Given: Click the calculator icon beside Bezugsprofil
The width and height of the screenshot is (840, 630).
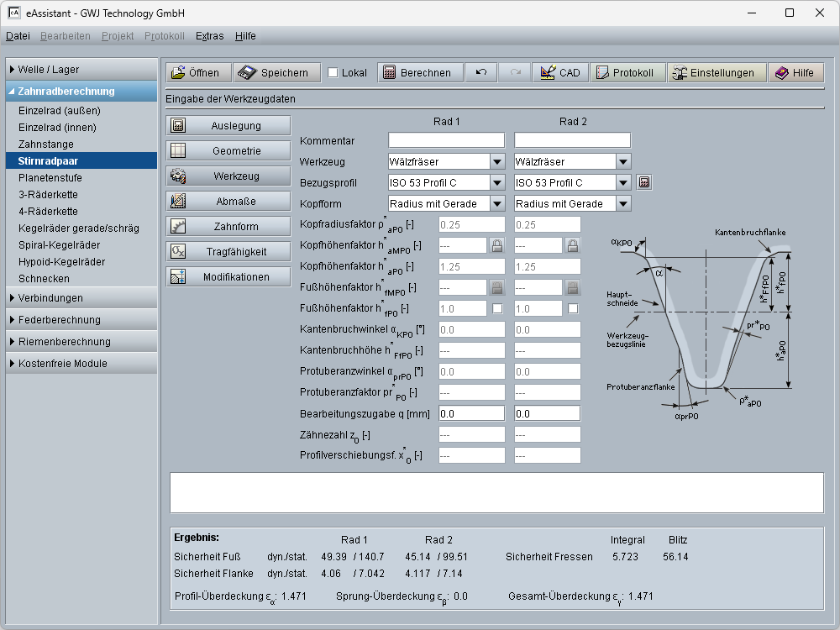Looking at the screenshot, I should tap(644, 182).
